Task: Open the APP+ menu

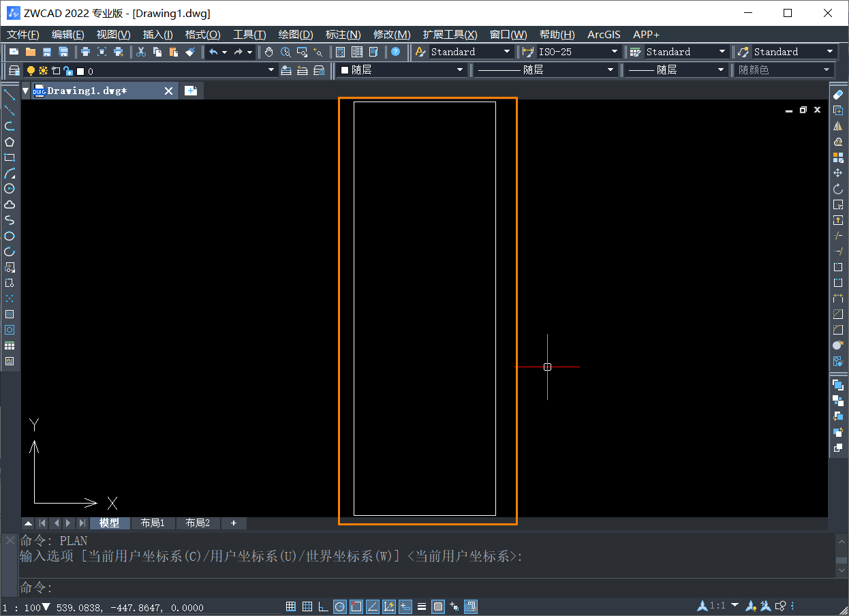Action: (x=646, y=35)
